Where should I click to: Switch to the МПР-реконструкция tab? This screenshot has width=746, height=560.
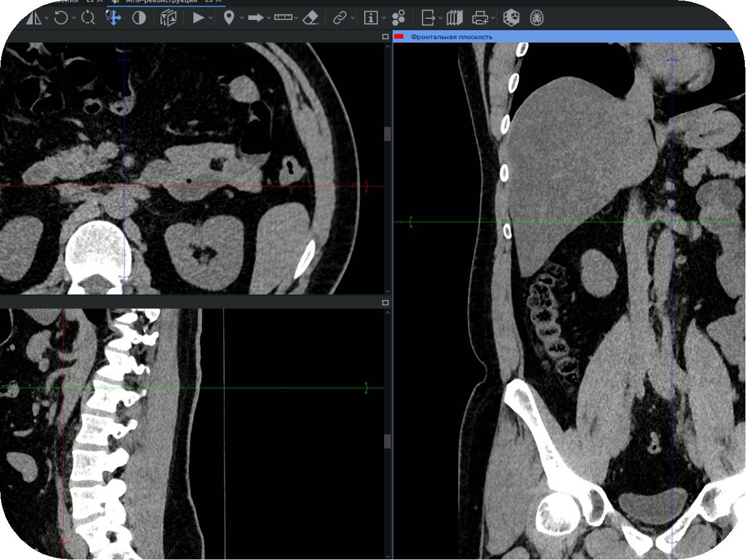coord(161,2)
